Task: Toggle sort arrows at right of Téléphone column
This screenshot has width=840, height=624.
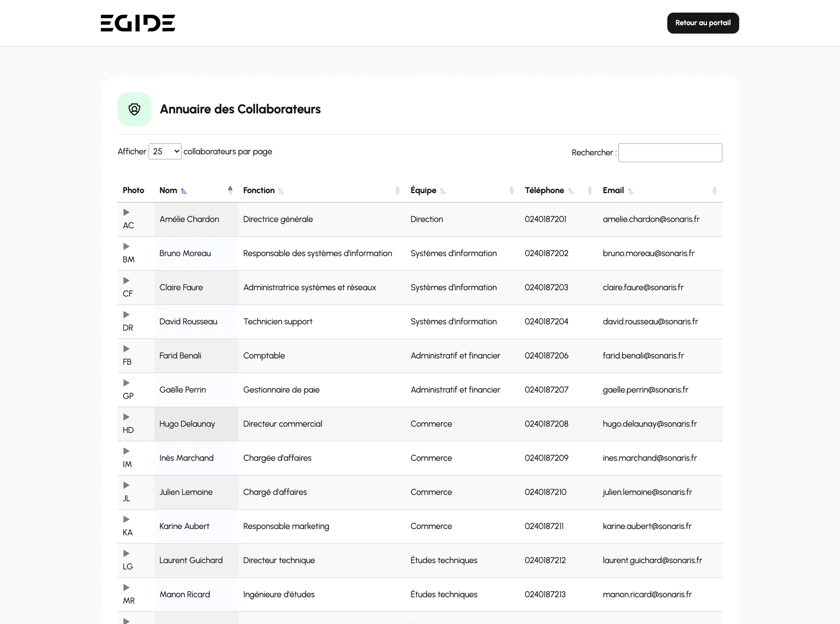Action: 590,190
